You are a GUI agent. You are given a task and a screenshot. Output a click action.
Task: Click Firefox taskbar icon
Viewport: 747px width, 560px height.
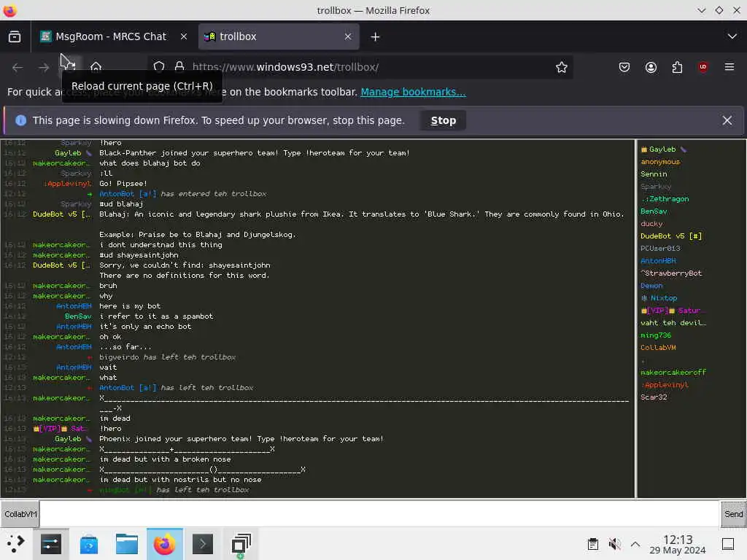coord(165,544)
